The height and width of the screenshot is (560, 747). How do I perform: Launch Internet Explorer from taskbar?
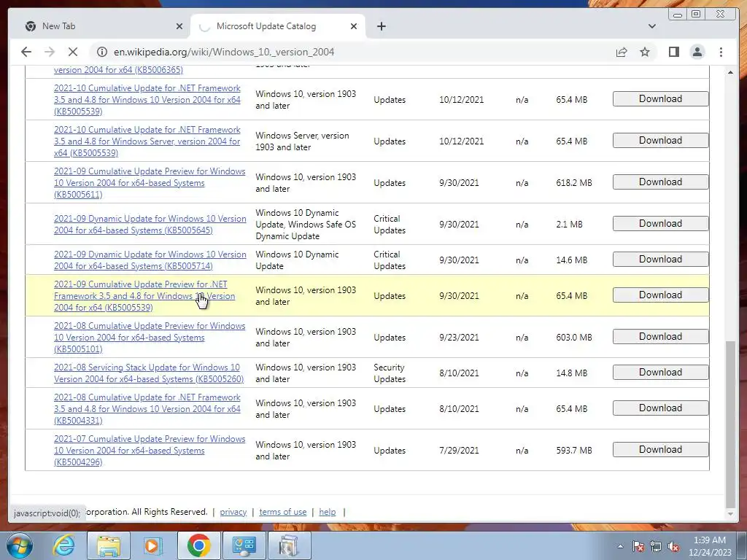[63, 545]
